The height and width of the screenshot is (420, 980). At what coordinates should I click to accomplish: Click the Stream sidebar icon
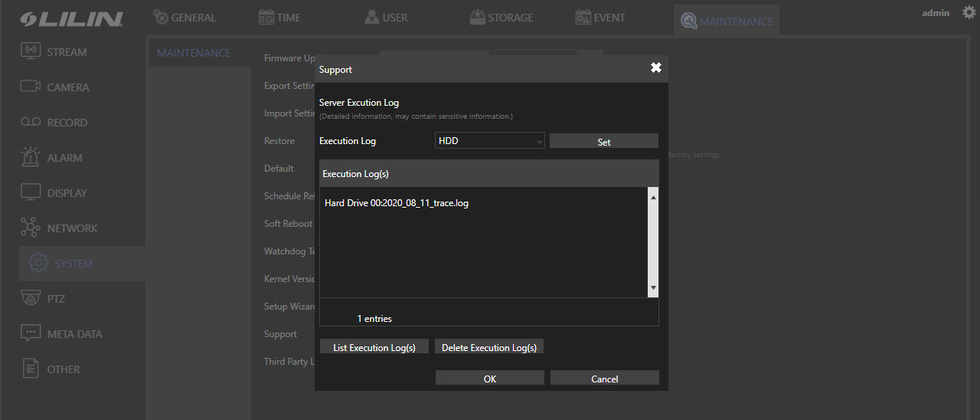(x=31, y=52)
